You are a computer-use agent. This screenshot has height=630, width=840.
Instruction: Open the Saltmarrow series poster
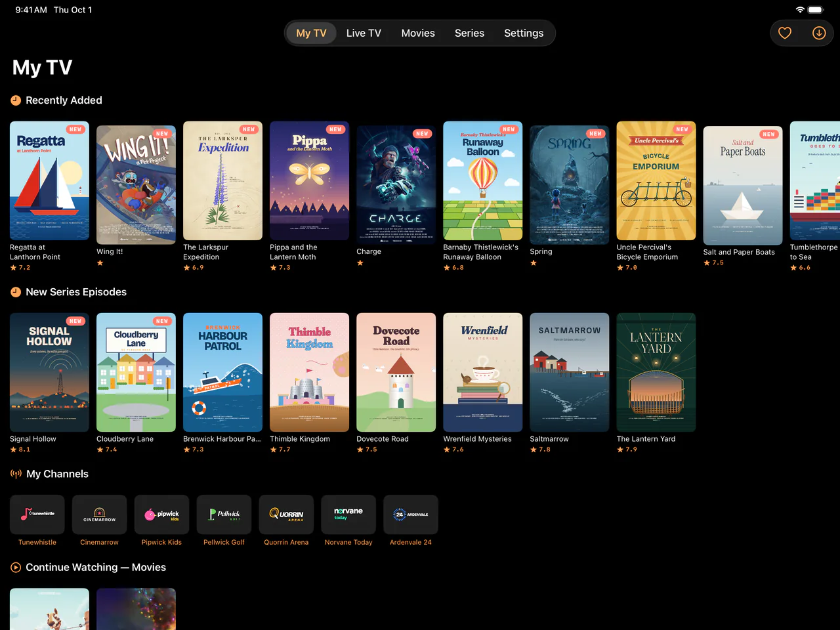(x=570, y=372)
